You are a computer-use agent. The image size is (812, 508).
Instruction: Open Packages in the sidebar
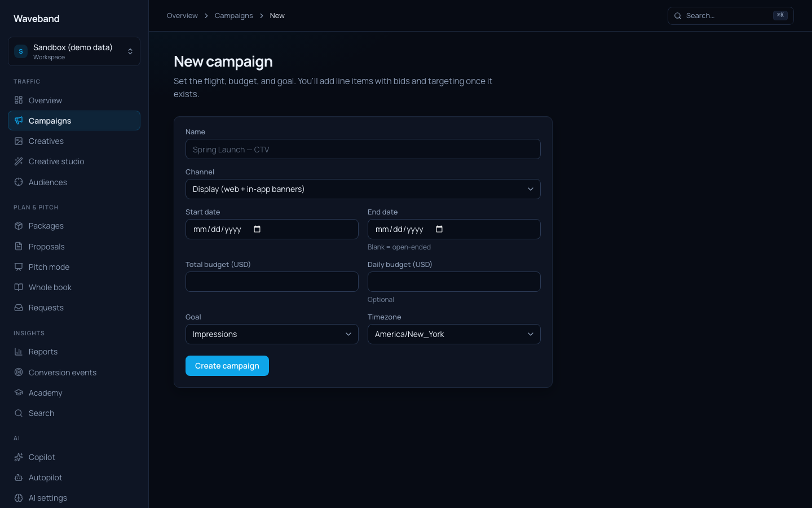[x=74, y=226]
